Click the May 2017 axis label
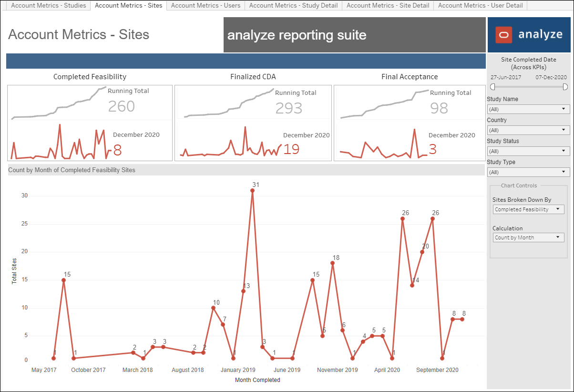The height and width of the screenshot is (392, 574). [44, 370]
